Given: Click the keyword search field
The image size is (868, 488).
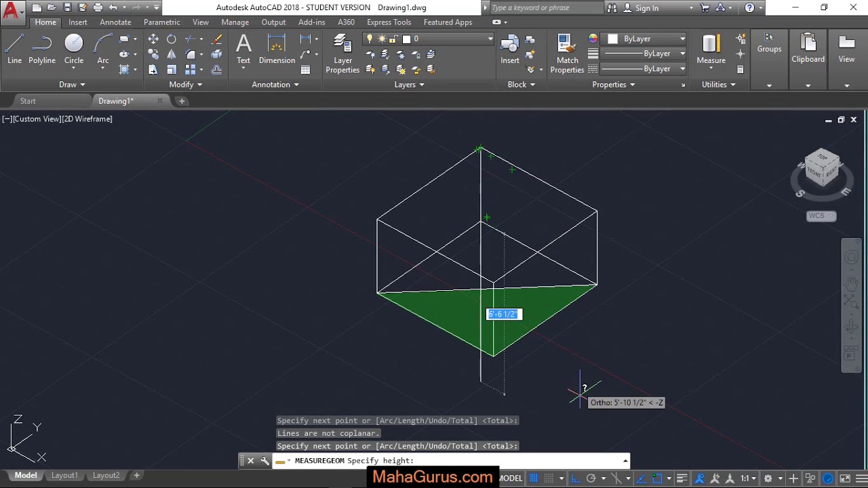Looking at the screenshot, I should click(x=546, y=8).
